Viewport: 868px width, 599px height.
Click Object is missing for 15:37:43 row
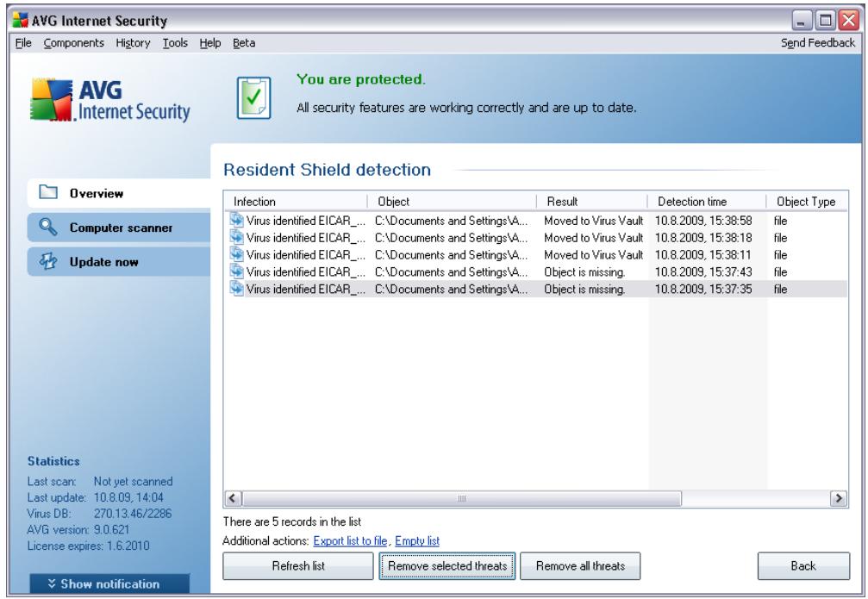click(x=584, y=271)
